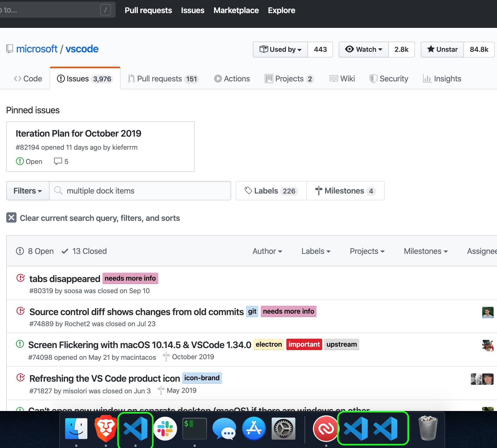Viewport: 497px width, 448px height.
Task: Click the clear search X icon
Action: 11,218
